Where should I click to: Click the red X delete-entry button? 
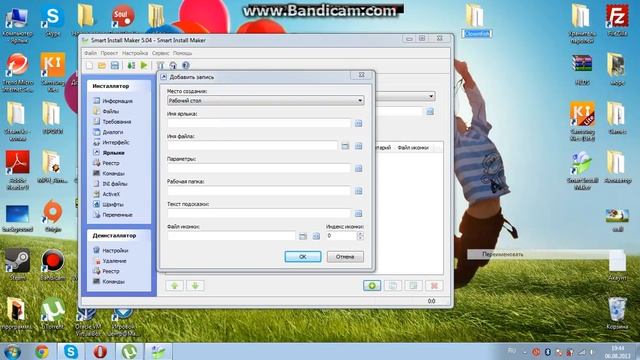[x=434, y=286]
